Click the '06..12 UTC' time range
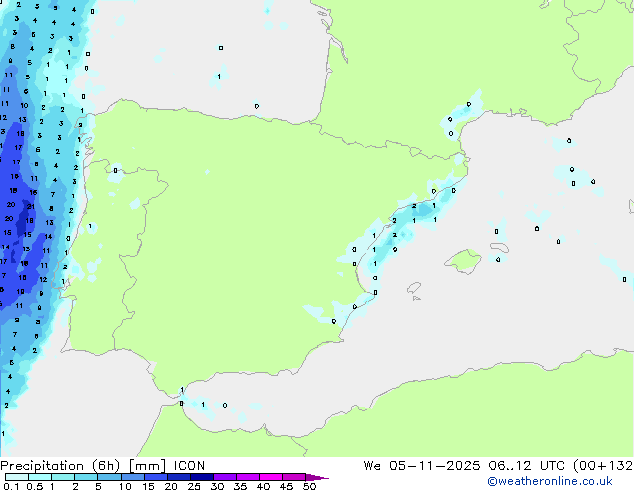 click(x=526, y=466)
